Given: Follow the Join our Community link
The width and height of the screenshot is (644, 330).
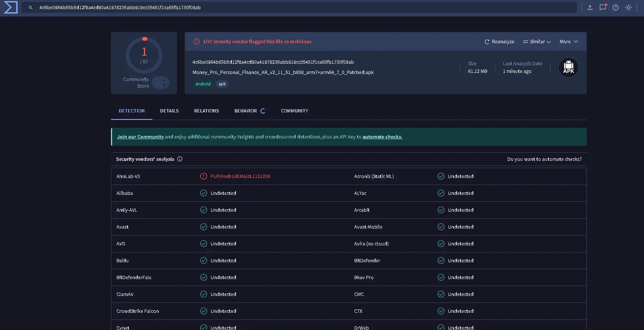Looking at the screenshot, I should [x=140, y=137].
